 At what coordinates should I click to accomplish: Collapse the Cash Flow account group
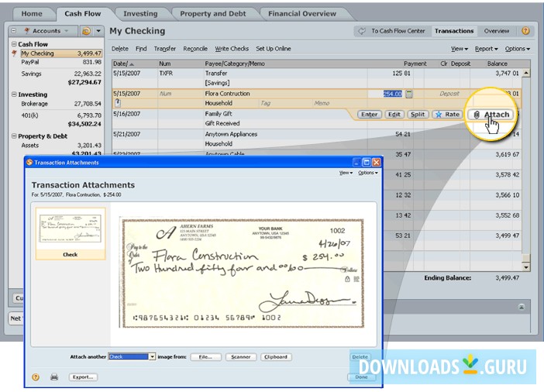tap(14, 44)
